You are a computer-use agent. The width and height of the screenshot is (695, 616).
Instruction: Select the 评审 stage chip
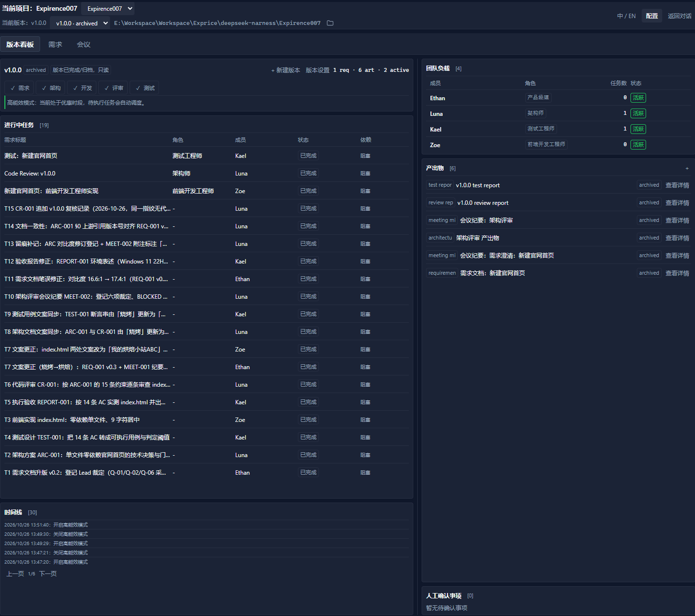click(114, 88)
